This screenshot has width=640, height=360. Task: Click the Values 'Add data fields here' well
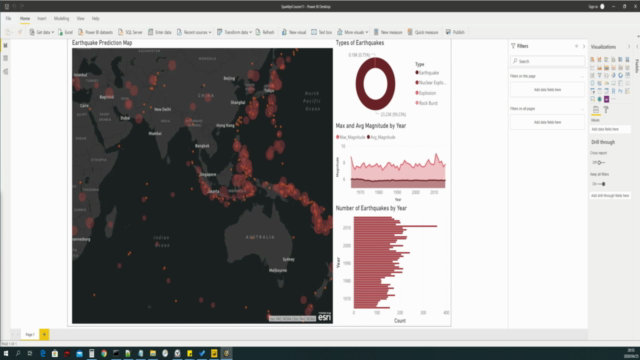[610, 129]
